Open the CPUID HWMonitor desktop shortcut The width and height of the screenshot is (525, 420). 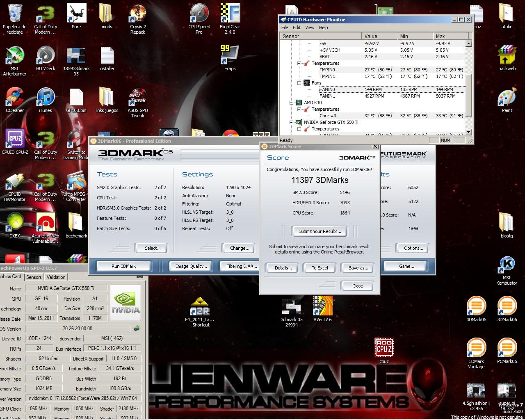click(15, 187)
